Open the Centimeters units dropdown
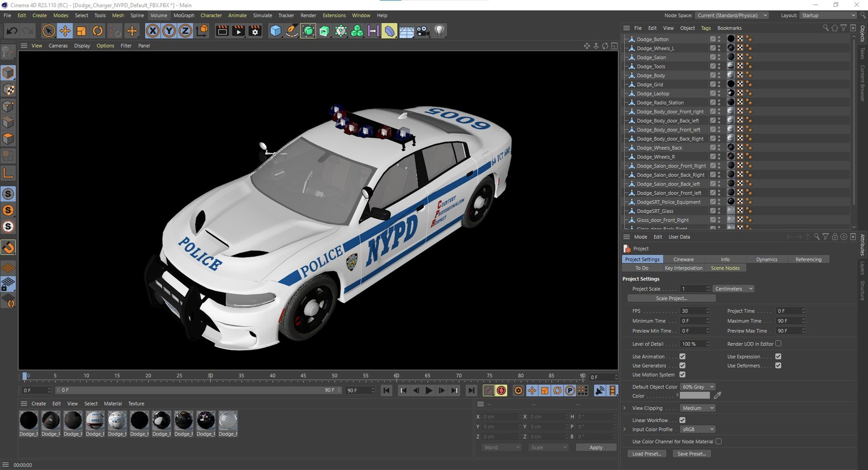This screenshot has width=868, height=470. [732, 288]
